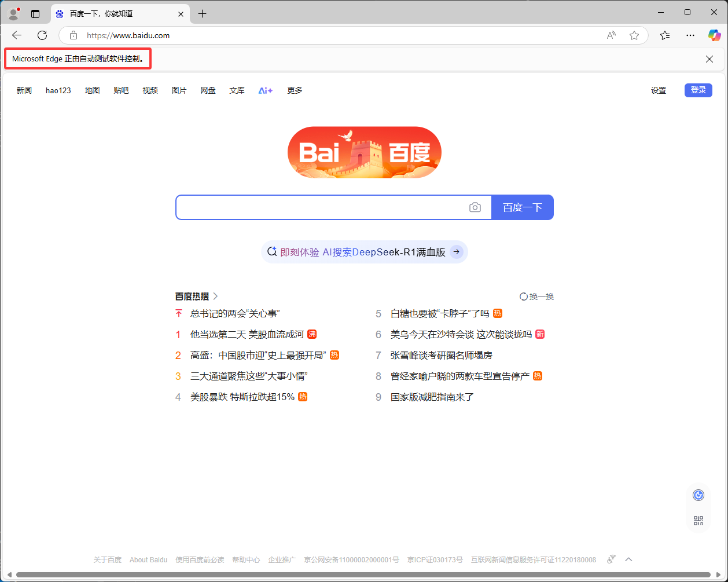Image resolution: width=728 pixels, height=582 pixels.
Task: Expand the 更多 navigation menu
Action: tap(295, 90)
